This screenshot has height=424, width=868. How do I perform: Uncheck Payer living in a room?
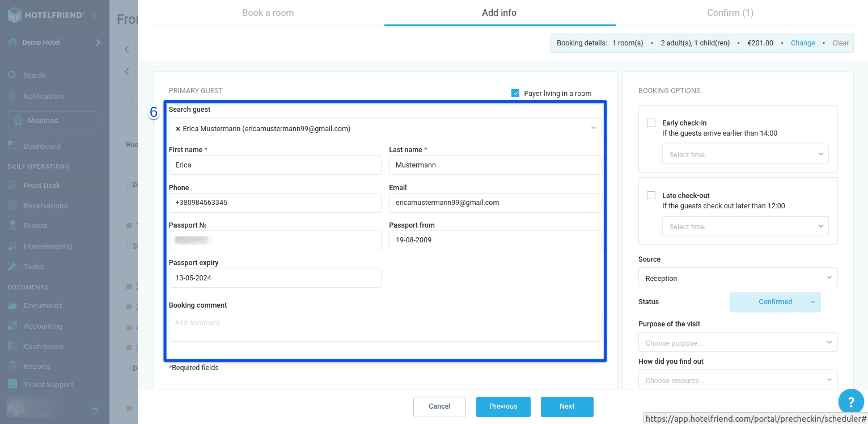pos(515,93)
